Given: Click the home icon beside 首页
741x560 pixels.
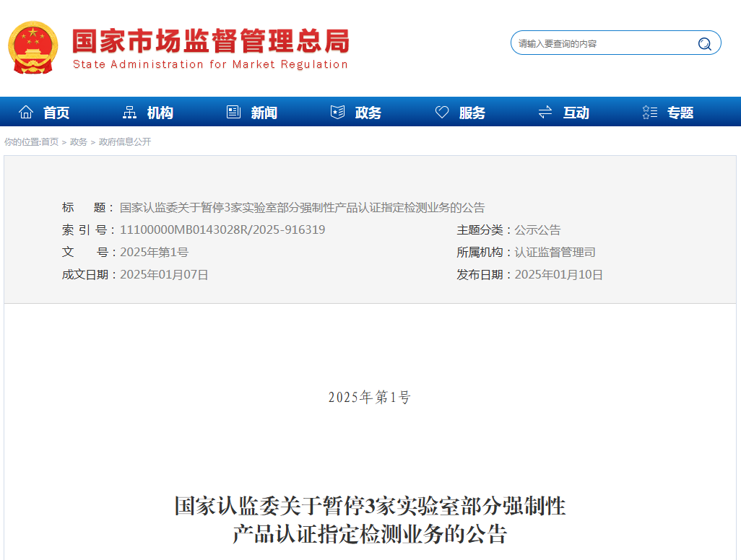Looking at the screenshot, I should point(26,112).
